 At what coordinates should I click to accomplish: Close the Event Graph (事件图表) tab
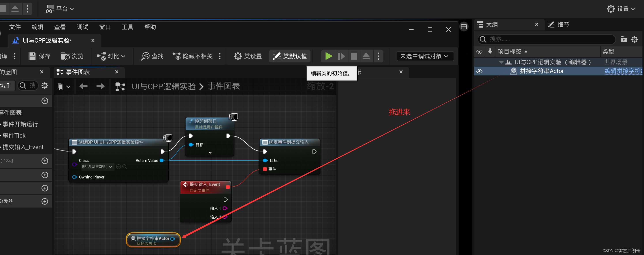pos(117,72)
